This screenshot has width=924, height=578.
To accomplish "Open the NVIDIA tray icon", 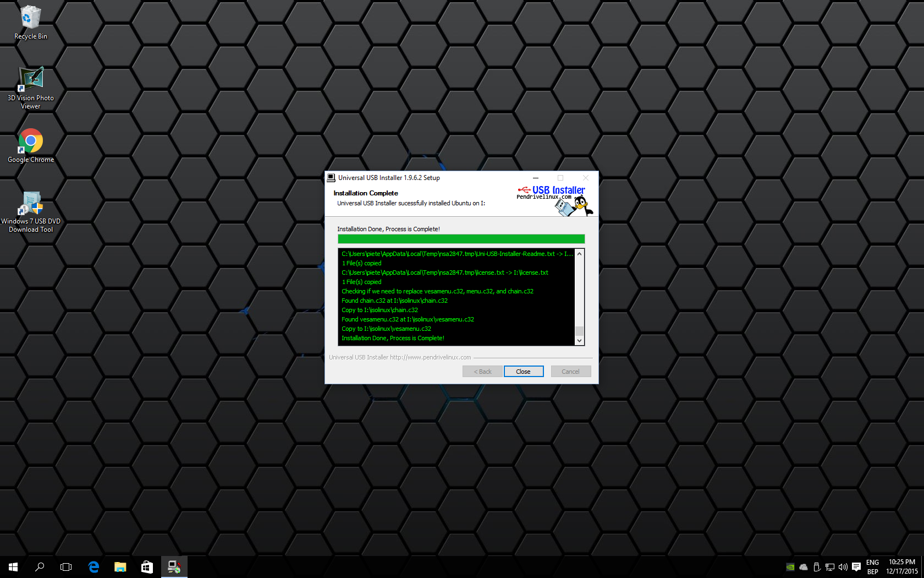I will tap(790, 567).
